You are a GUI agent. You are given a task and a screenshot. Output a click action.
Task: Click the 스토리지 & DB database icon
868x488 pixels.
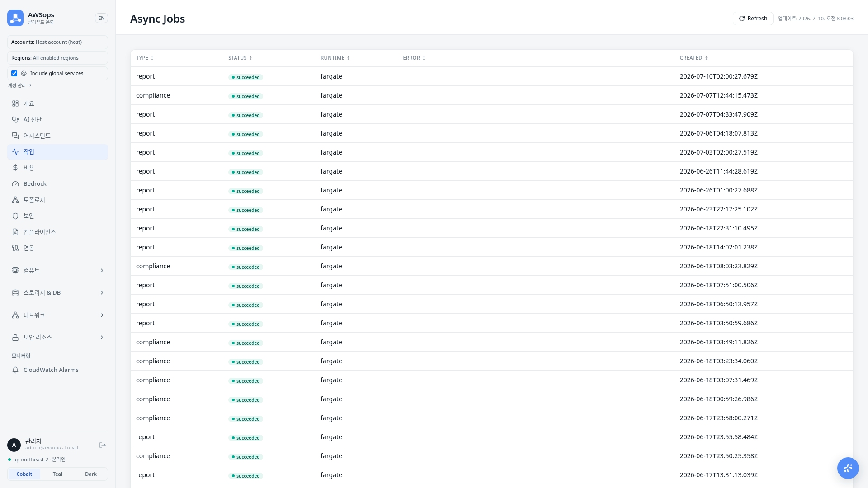pos(15,293)
